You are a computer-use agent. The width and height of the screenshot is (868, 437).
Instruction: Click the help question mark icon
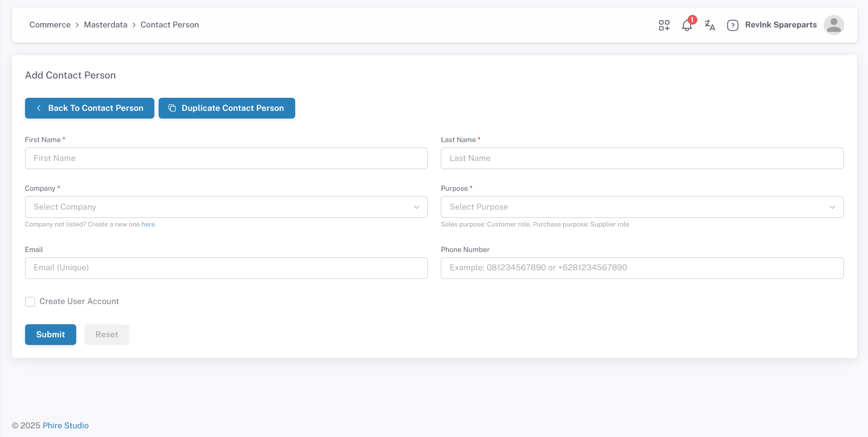click(732, 26)
